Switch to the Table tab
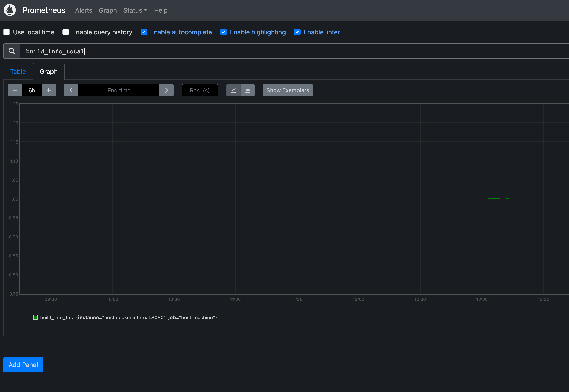Viewport: 569px width, 392px height. click(x=18, y=71)
